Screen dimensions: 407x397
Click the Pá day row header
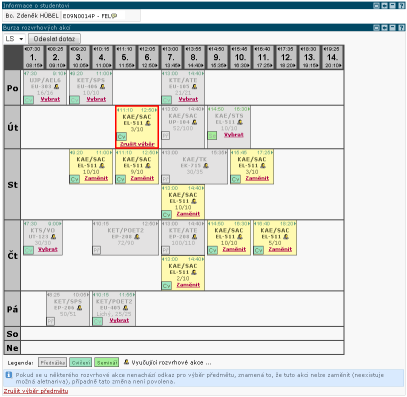(x=12, y=309)
